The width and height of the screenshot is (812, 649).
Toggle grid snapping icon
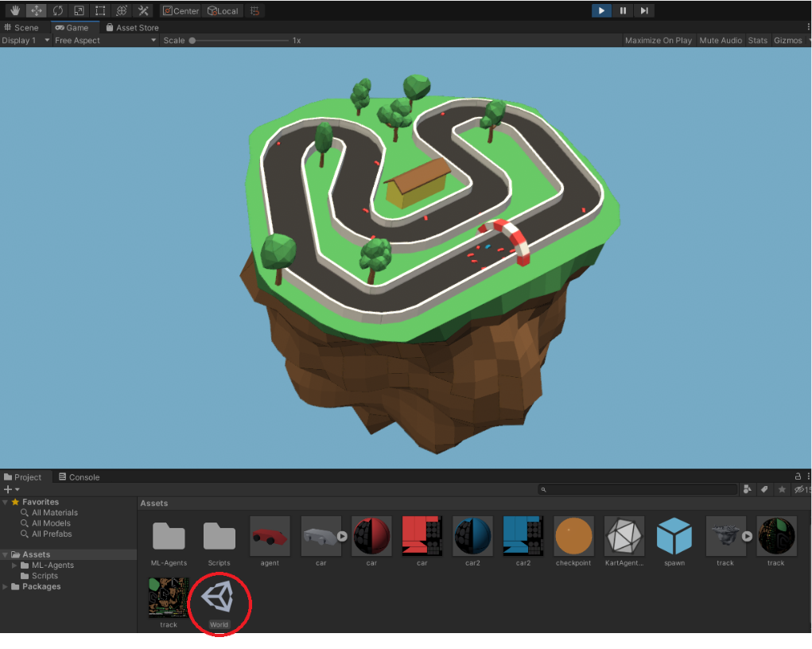click(x=254, y=11)
